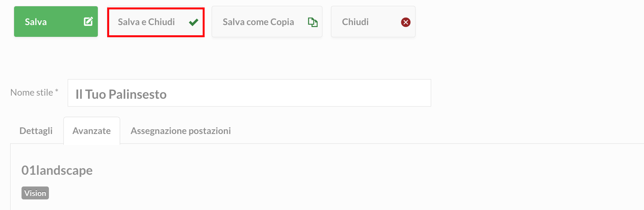Click the Nome stile label
Image resolution: width=644 pixels, height=210 pixels.
coord(32,92)
